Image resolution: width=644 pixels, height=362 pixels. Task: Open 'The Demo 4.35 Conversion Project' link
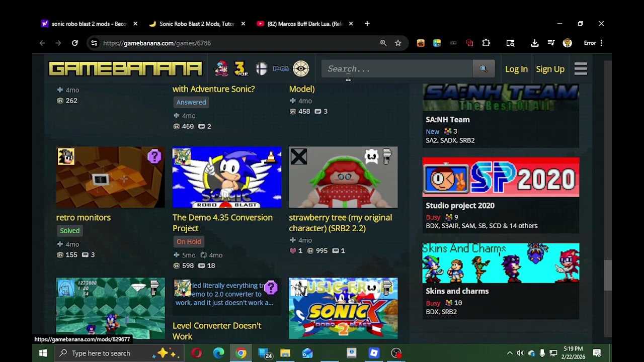click(222, 223)
